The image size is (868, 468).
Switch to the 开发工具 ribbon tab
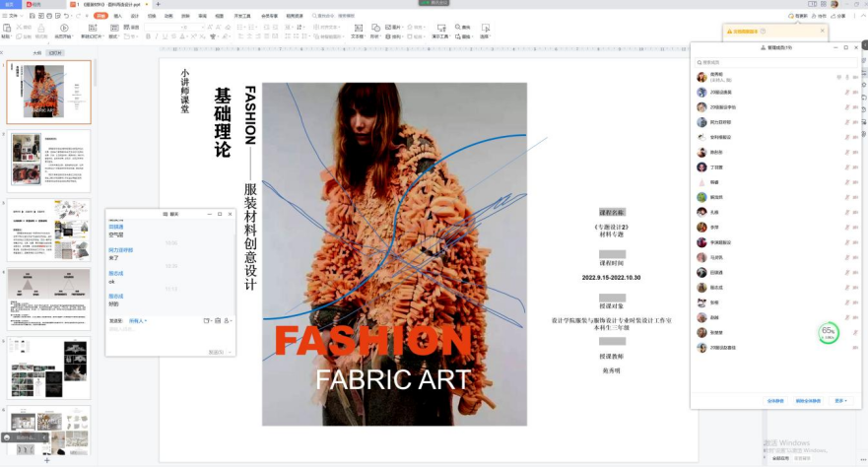(x=242, y=16)
